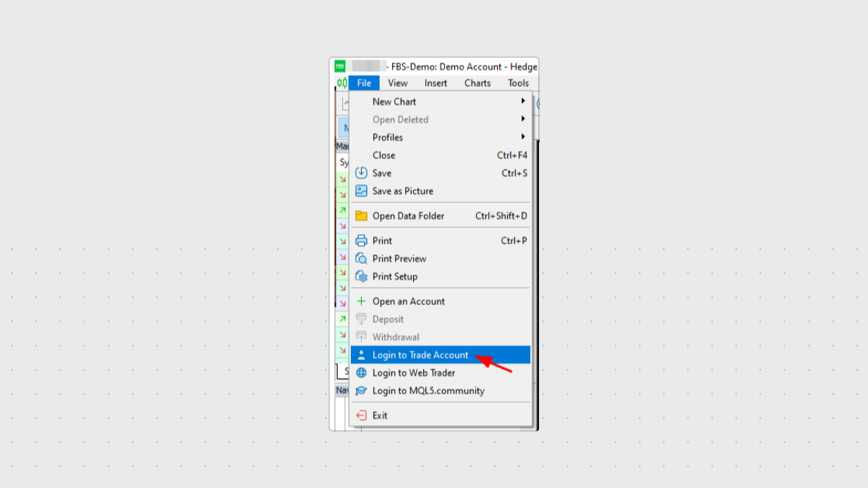868x488 pixels.
Task: Click the Open Data Folder icon
Action: point(361,216)
